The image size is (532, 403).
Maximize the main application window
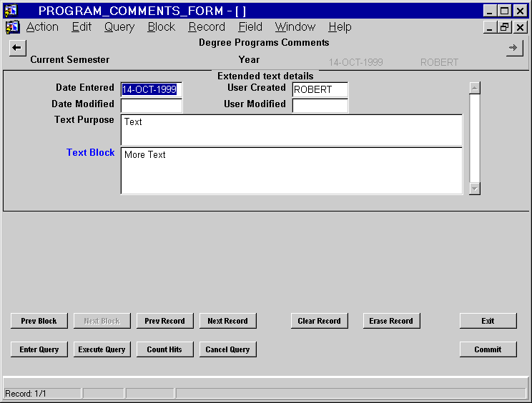coord(505,11)
